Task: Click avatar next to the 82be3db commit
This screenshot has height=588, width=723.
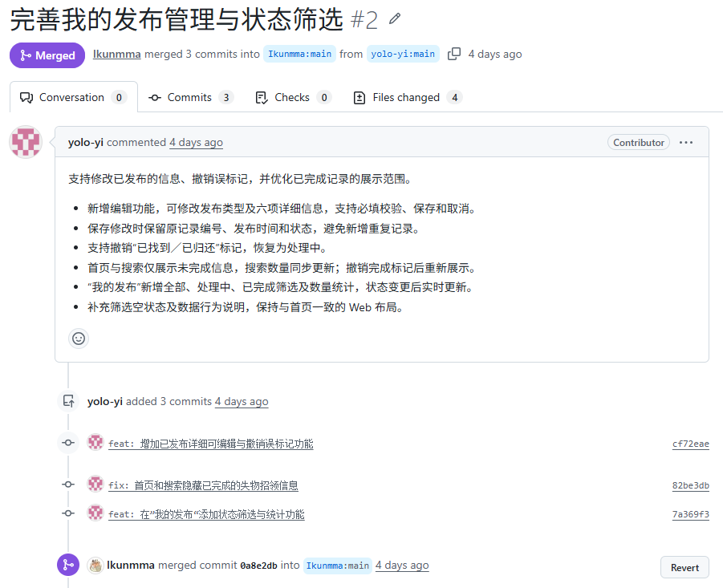Action: pos(95,484)
